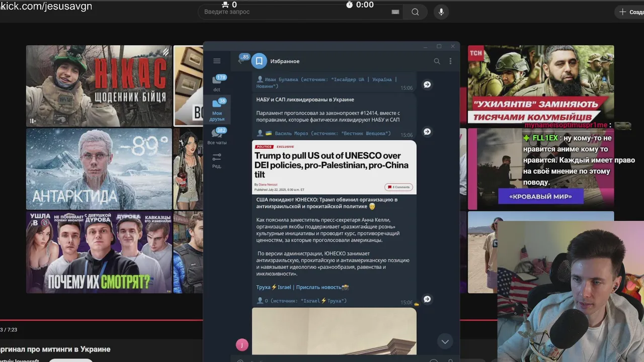This screenshot has width=644, height=362.
Task: Click the video title about митинги в Украине
Action: pos(55,349)
